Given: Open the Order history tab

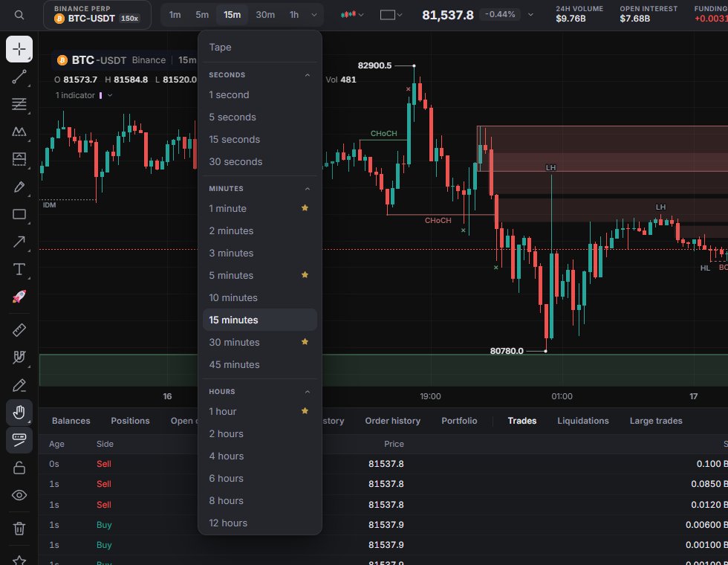Looking at the screenshot, I should (393, 421).
